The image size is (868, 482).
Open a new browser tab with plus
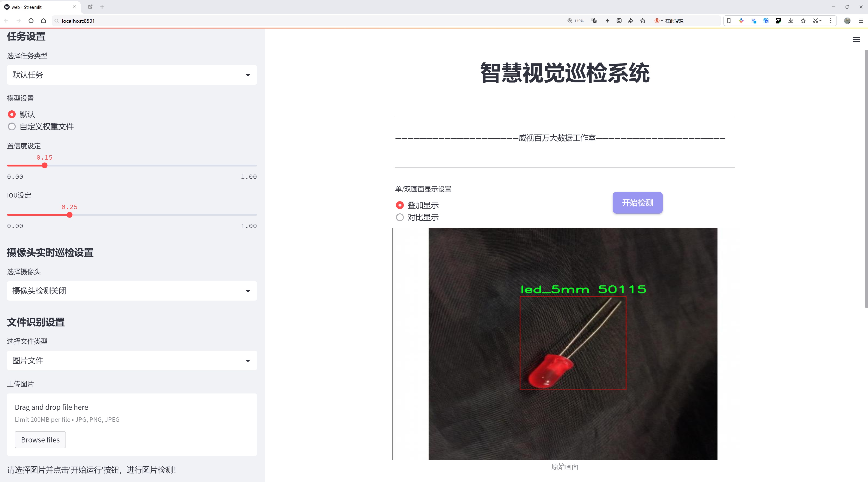[102, 7]
